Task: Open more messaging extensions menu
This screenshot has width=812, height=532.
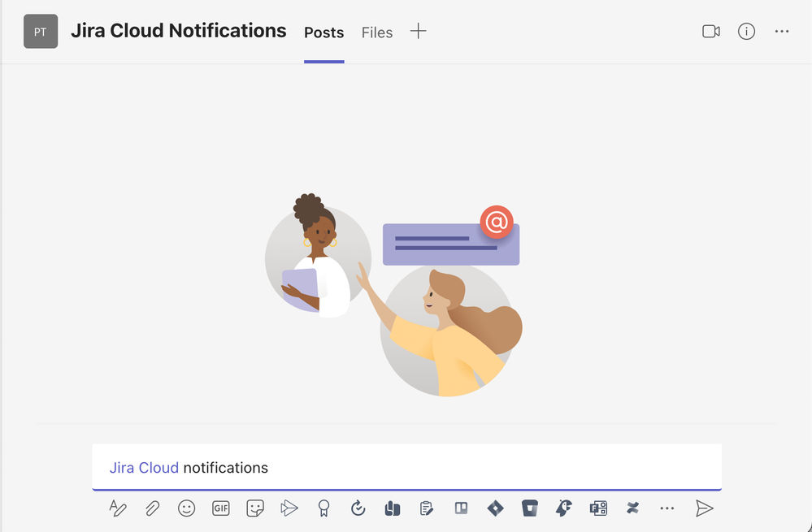Action: click(667, 508)
